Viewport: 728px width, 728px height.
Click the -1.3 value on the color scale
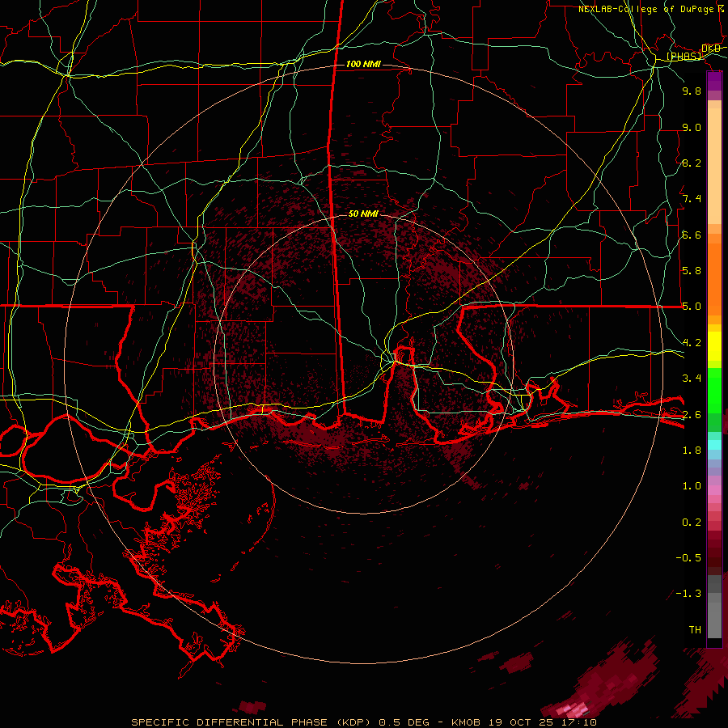[688, 594]
